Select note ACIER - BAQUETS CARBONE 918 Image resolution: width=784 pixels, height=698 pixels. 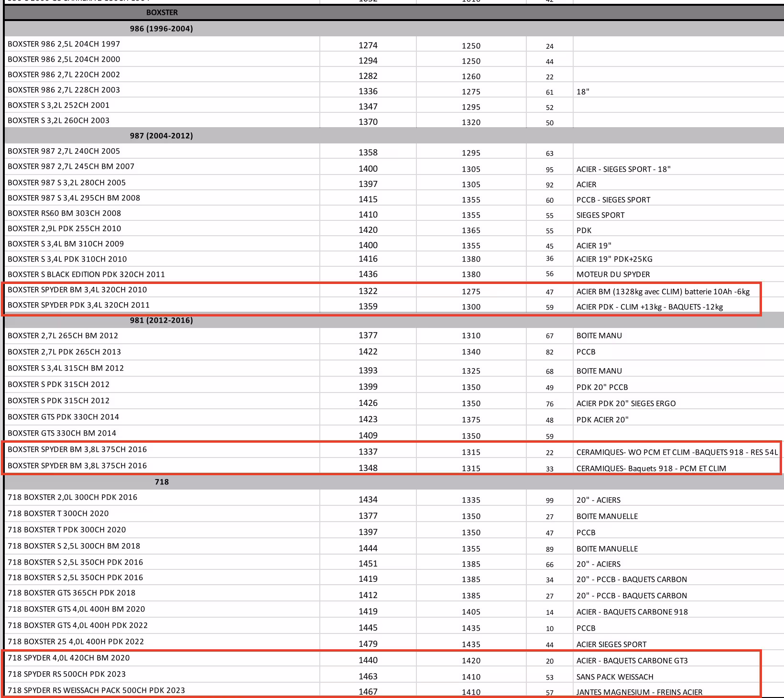tap(632, 612)
